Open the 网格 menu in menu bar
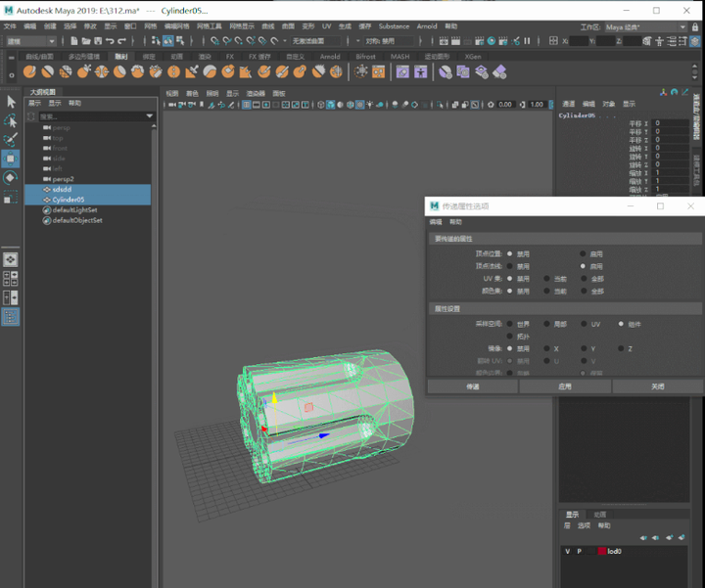 150,27
